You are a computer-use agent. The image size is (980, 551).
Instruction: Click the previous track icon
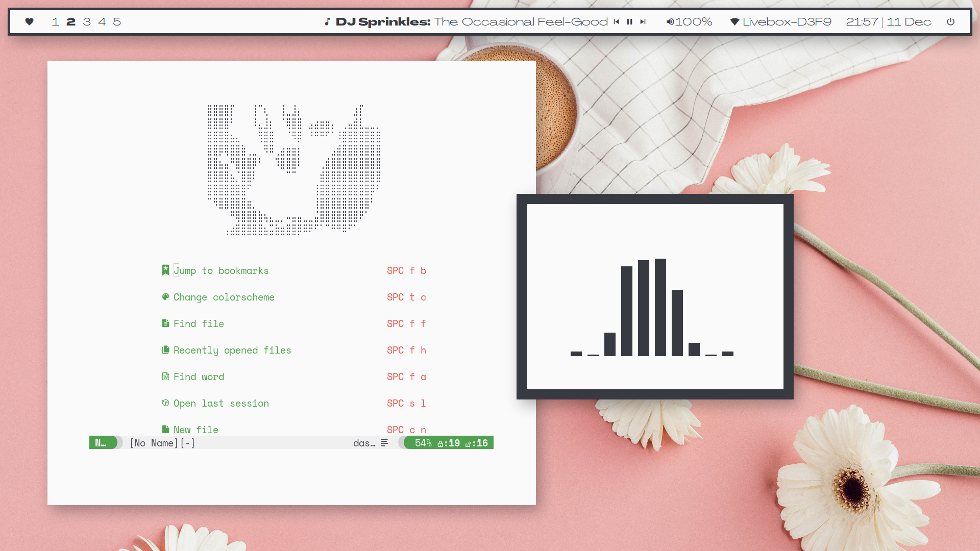[617, 21]
